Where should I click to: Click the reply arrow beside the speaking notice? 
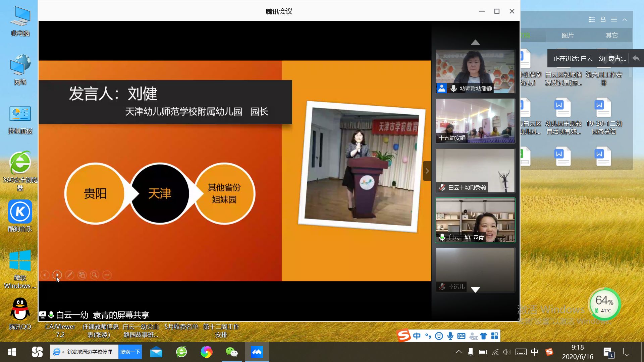pyautogui.click(x=636, y=58)
